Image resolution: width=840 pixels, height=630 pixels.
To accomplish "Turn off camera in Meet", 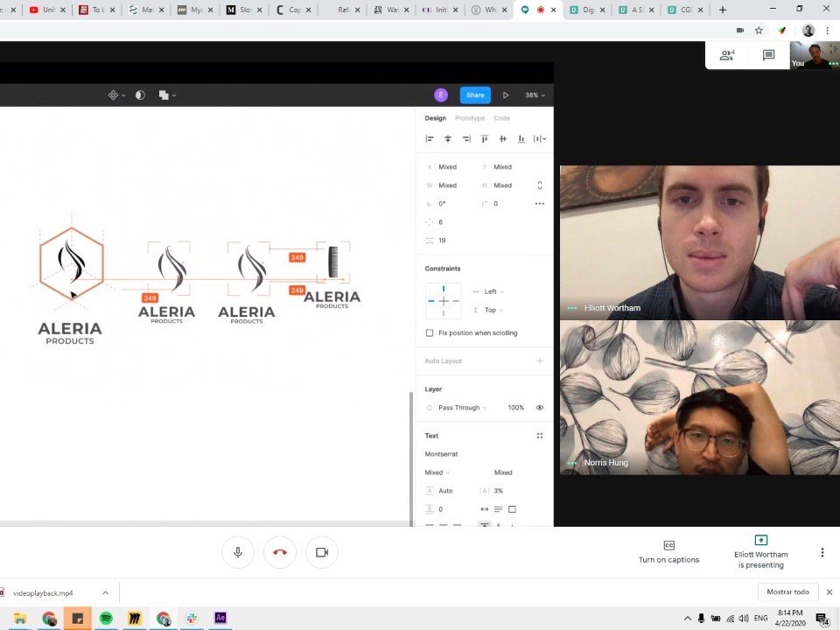I will pyautogui.click(x=321, y=552).
